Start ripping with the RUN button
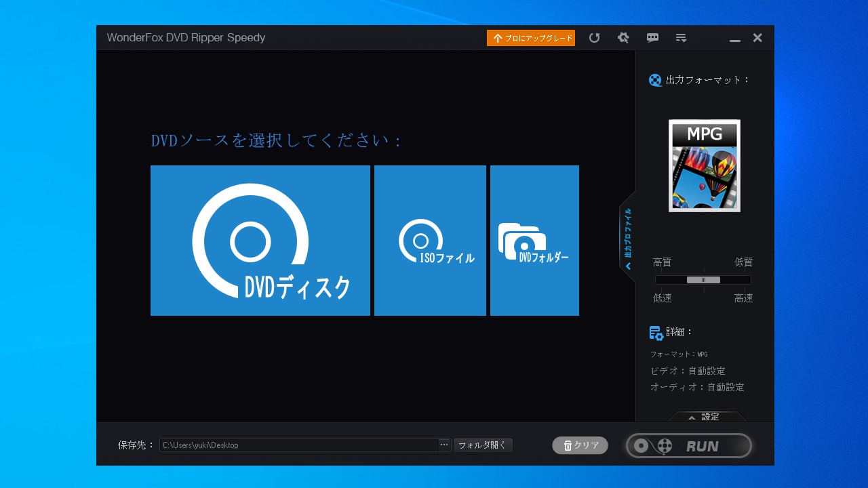868x488 pixels. 689,446
